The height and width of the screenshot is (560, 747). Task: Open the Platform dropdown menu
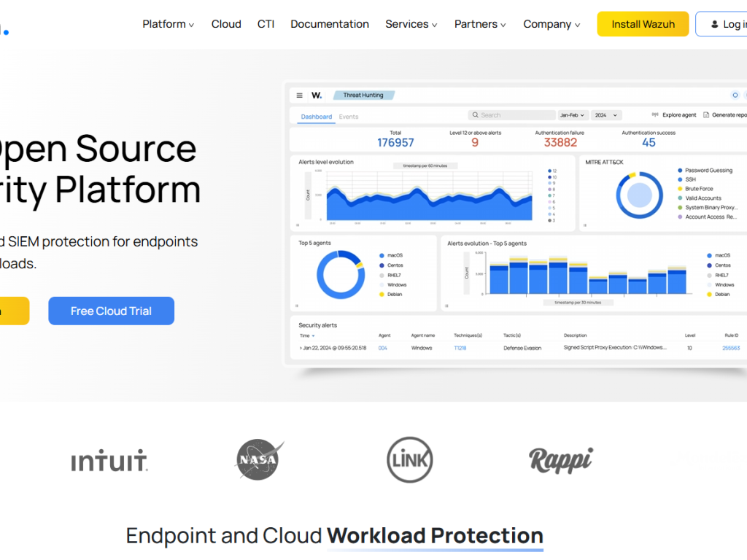(x=168, y=24)
